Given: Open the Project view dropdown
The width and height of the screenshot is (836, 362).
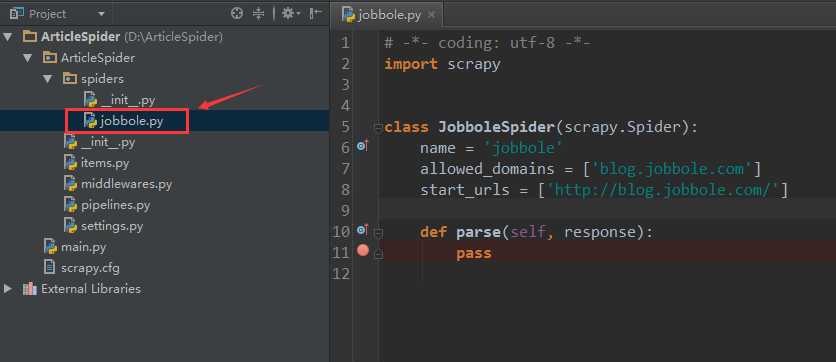Looking at the screenshot, I should click(101, 14).
